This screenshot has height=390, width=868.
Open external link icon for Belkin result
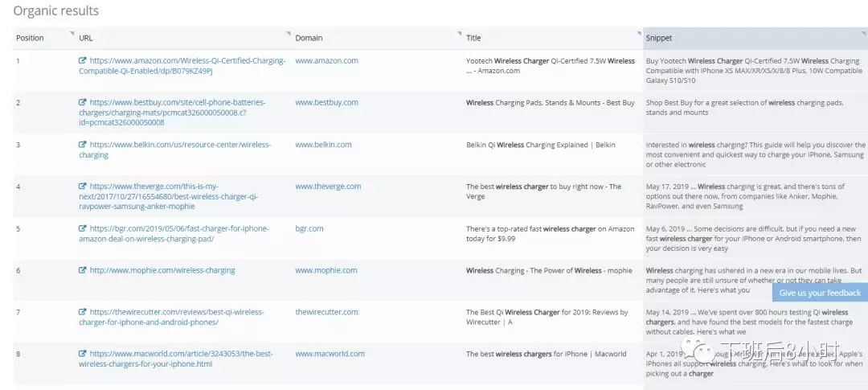(x=83, y=145)
